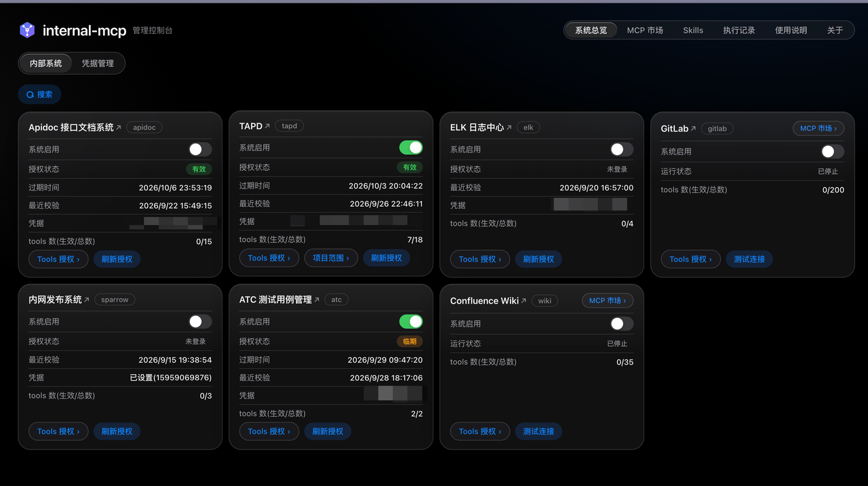Click 刷新授权 on ELK 日志中心 card
868x486 pixels.
(x=538, y=259)
